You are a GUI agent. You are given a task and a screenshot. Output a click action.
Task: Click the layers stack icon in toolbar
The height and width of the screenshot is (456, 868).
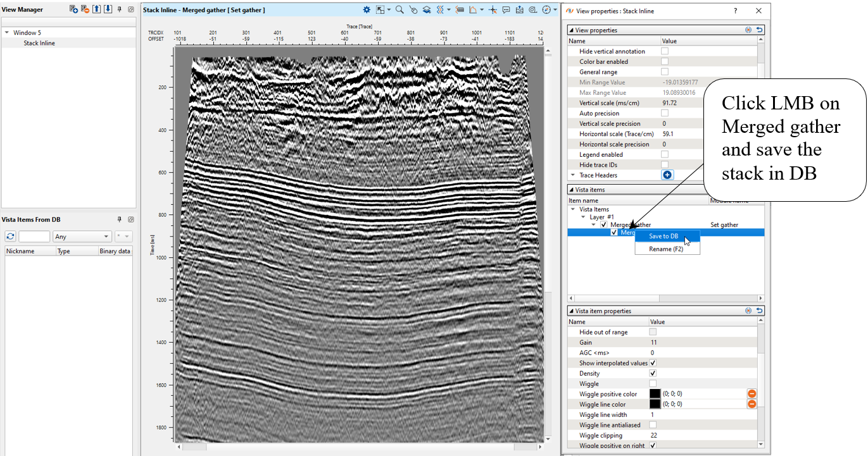[x=427, y=10]
